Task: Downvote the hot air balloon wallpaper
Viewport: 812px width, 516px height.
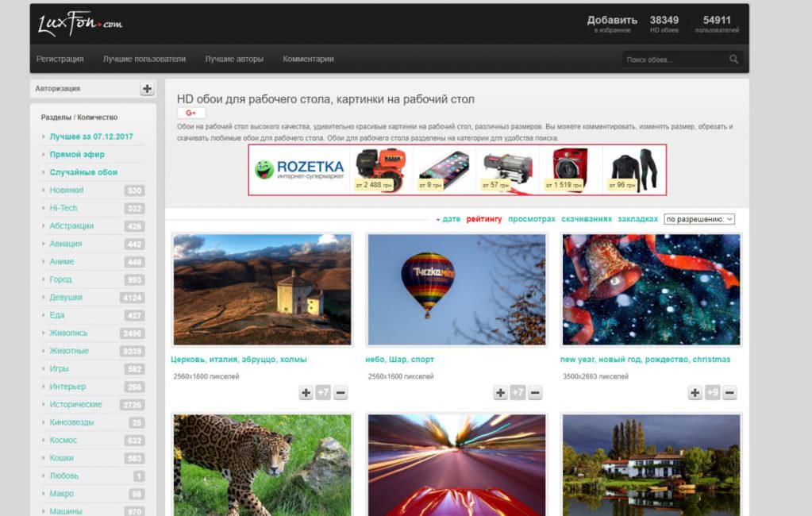Action: [x=535, y=392]
